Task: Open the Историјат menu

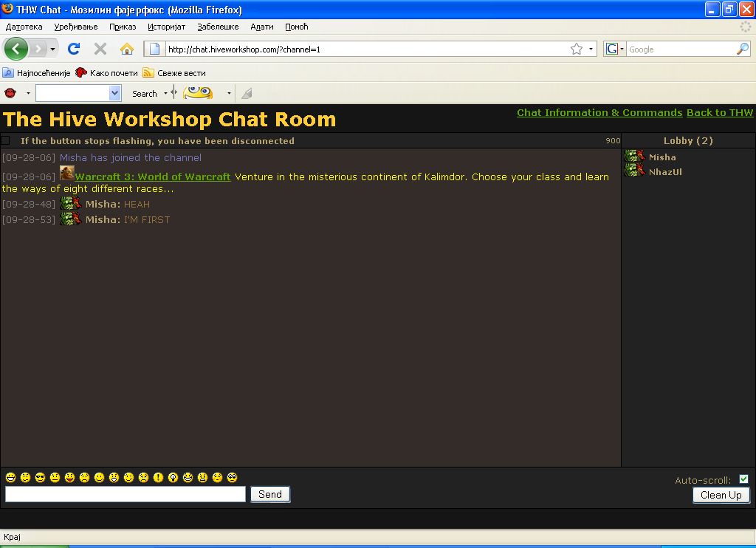Action: point(166,27)
